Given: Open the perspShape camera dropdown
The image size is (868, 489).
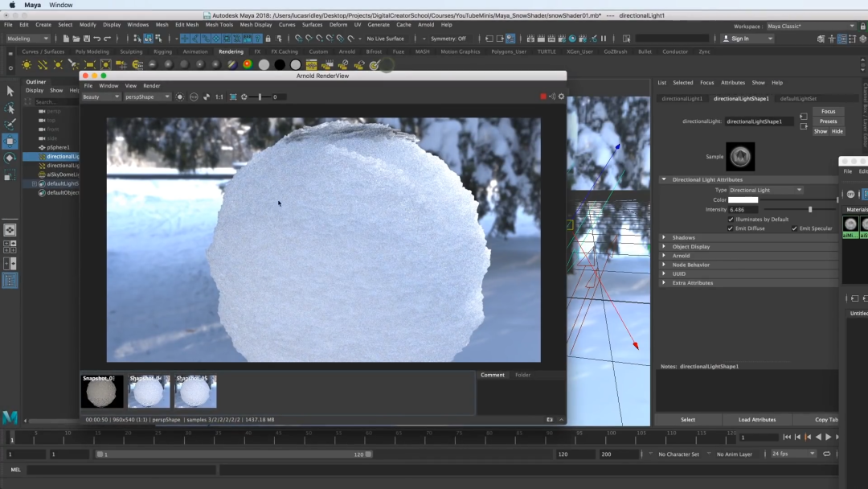Looking at the screenshot, I should [x=147, y=97].
